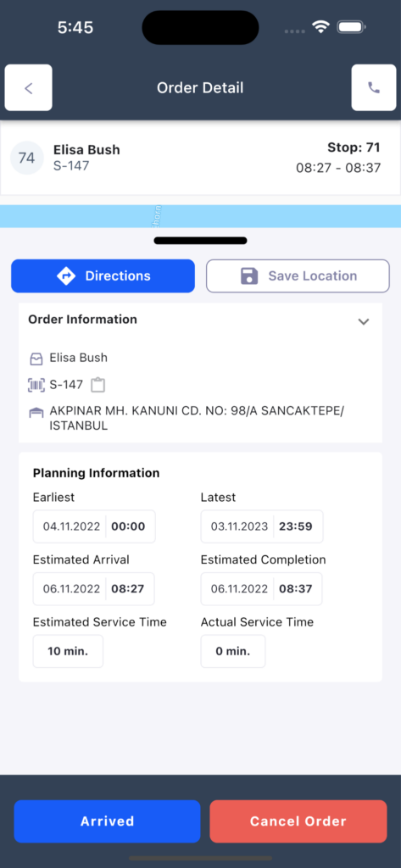
Task: Tap the back arrow icon
Action: coord(28,87)
